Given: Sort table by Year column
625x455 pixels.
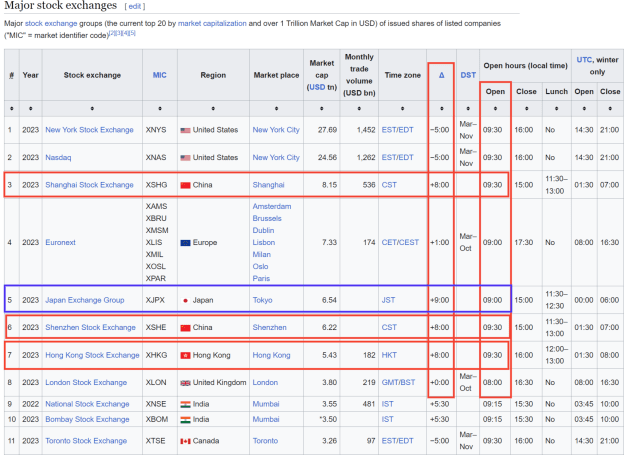Looking at the screenshot, I should (x=30, y=108).
